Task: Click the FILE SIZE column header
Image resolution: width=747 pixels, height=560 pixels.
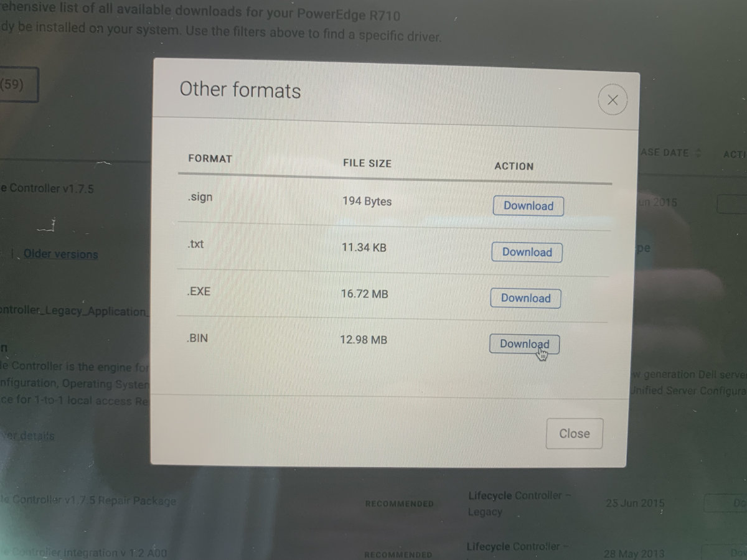Action: 367,163
